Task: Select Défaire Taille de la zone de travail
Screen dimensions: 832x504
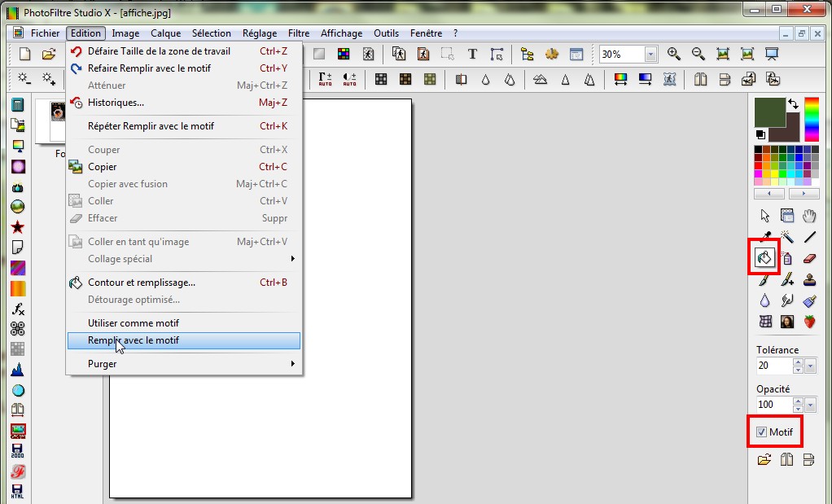Action: 184,51
